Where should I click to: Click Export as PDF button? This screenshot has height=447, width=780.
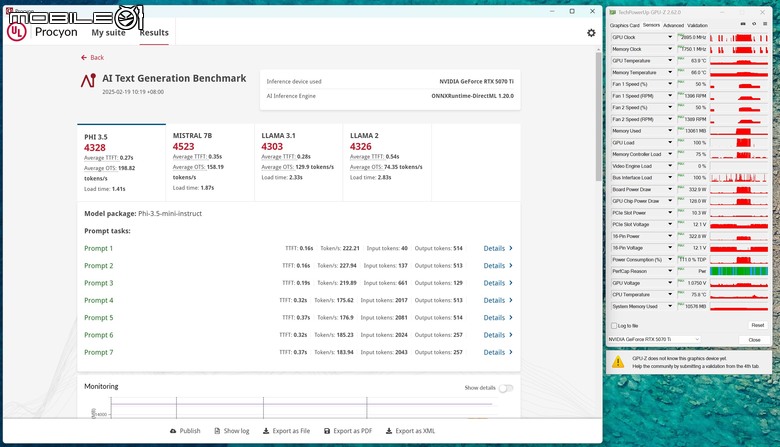tap(348, 431)
